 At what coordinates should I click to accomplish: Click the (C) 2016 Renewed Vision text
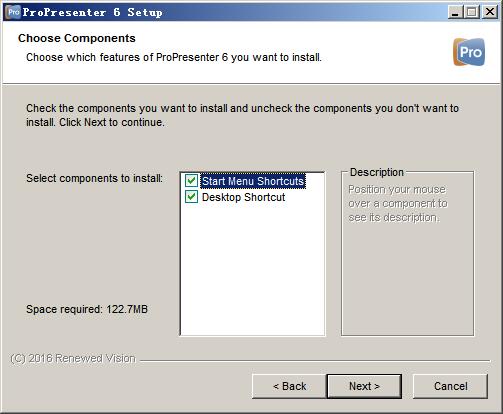(73, 358)
